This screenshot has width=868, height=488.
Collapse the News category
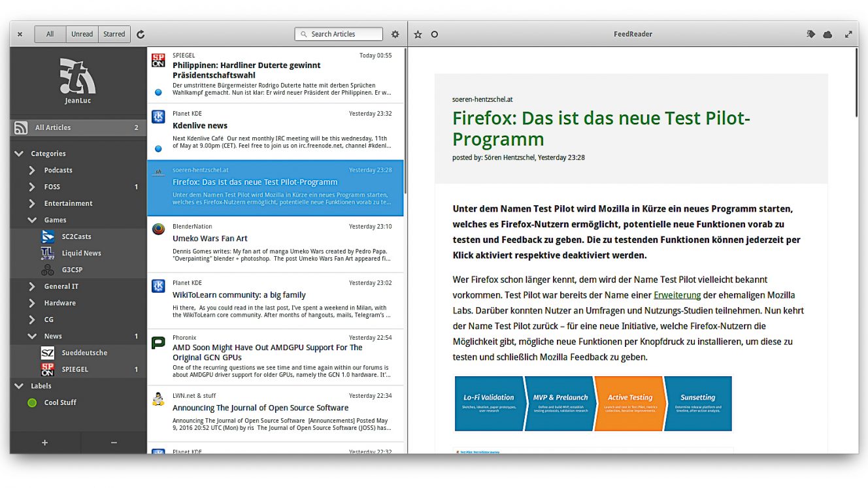click(x=32, y=336)
